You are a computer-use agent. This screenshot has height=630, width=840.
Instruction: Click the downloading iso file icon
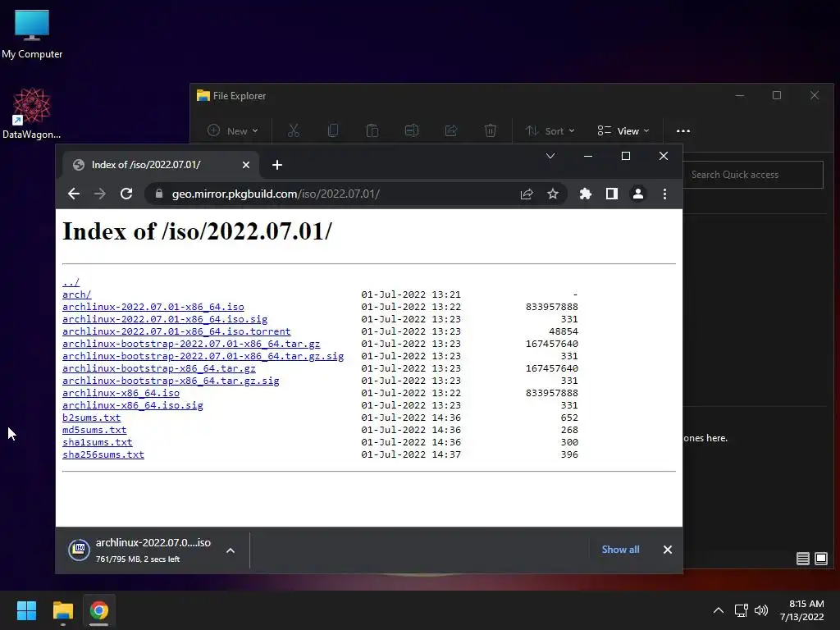coord(79,550)
